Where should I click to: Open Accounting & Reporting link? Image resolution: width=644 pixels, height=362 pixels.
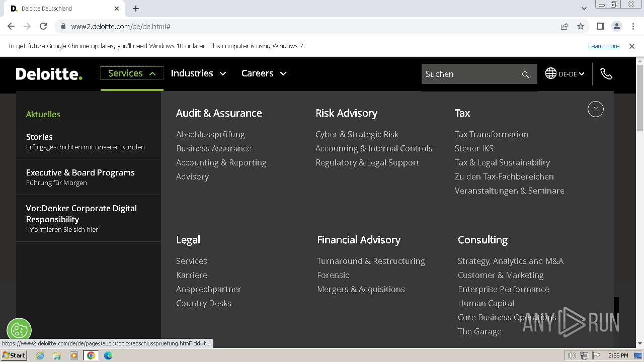click(x=221, y=162)
